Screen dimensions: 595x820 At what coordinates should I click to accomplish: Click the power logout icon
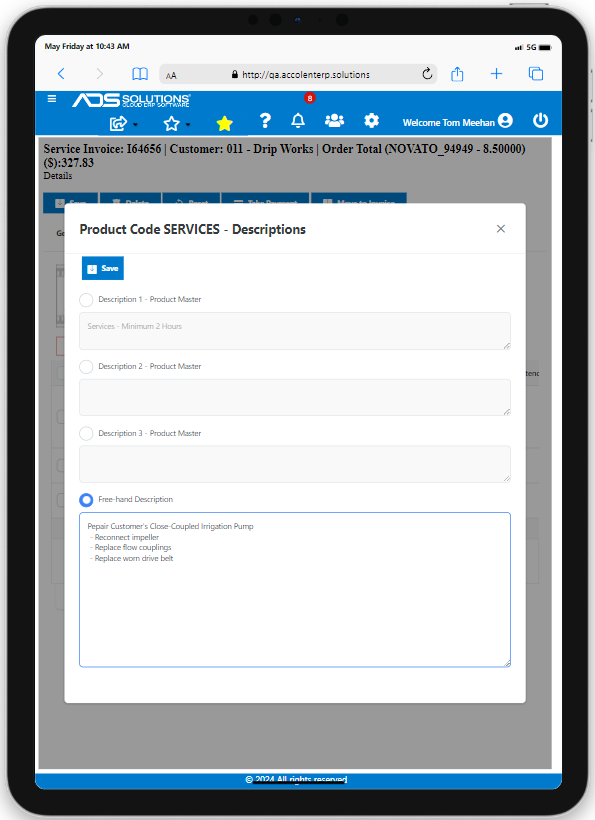pos(540,121)
